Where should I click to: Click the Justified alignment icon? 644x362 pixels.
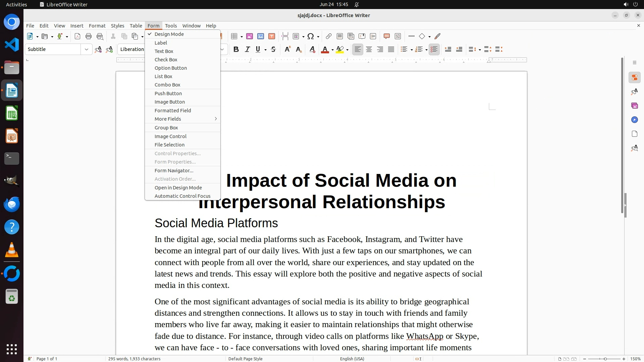tap(391, 49)
